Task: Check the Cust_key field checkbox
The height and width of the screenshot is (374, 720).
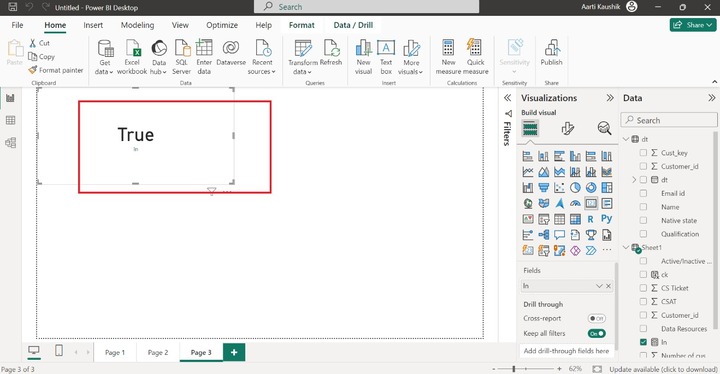Action: click(643, 153)
